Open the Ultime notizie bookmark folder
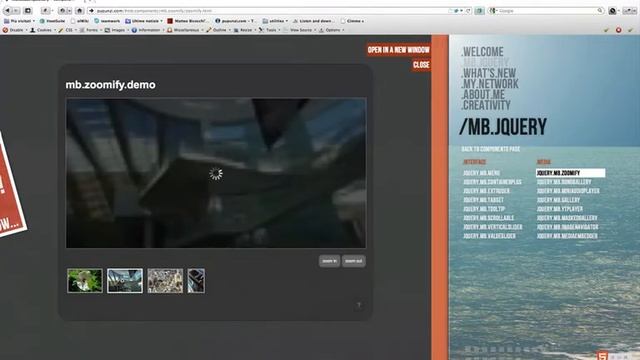Image resolution: width=640 pixels, height=360 pixels. 144,21
